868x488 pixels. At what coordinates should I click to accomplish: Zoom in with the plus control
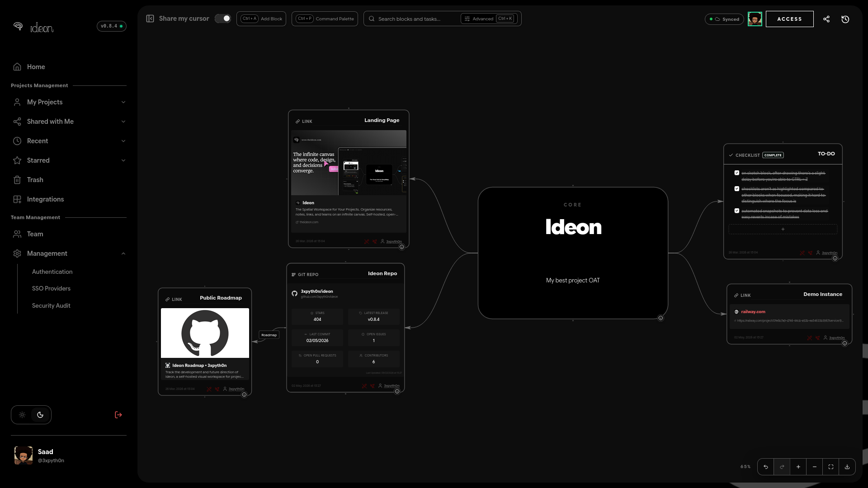pos(798,467)
